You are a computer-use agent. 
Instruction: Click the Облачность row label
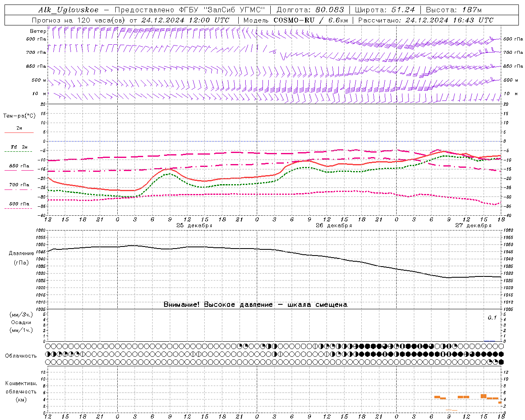point(21,356)
